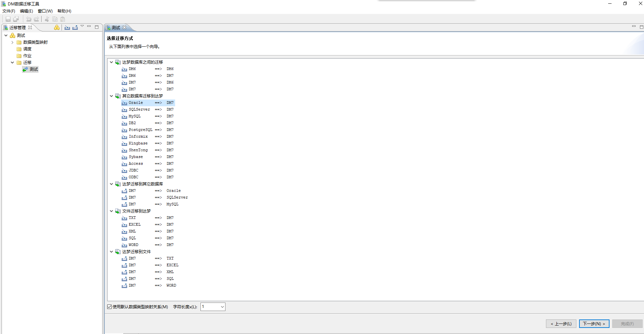The width and height of the screenshot is (644, 334).
Task: Select DB2 ==> DM7 wizard
Action: click(148, 123)
